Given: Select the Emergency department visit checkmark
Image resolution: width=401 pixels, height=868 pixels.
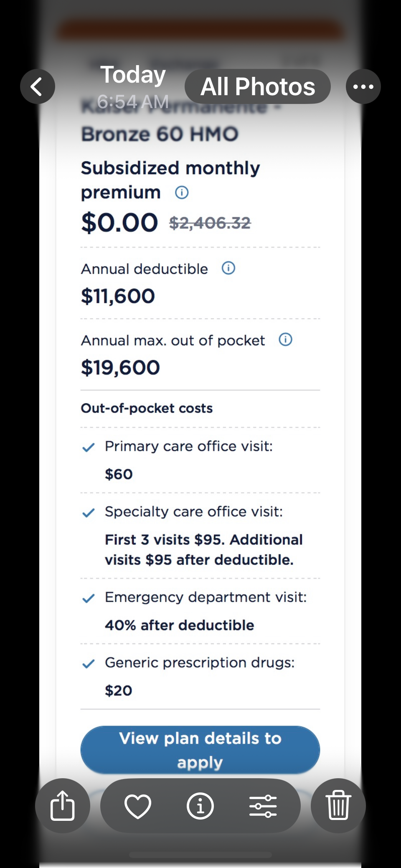Looking at the screenshot, I should (89, 599).
